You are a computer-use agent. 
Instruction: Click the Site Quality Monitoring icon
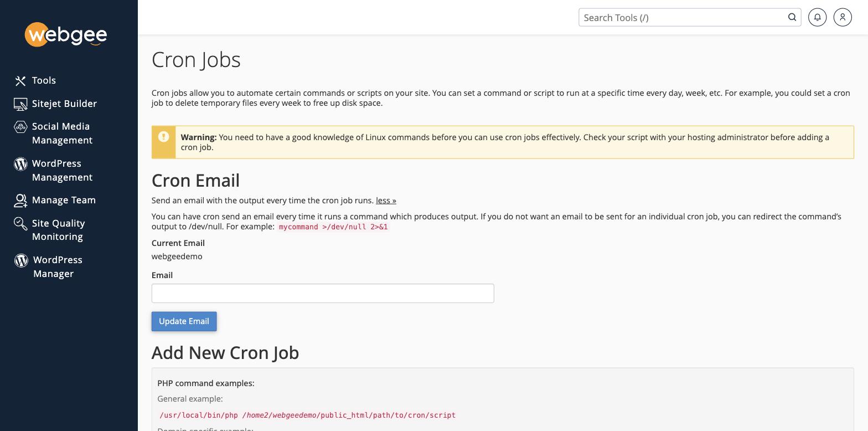20,223
